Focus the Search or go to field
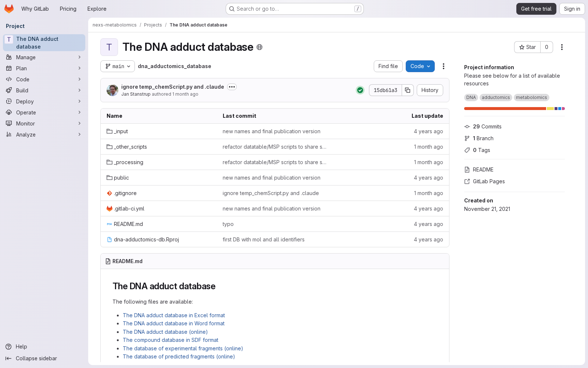This screenshot has width=588, height=368. coord(295,9)
